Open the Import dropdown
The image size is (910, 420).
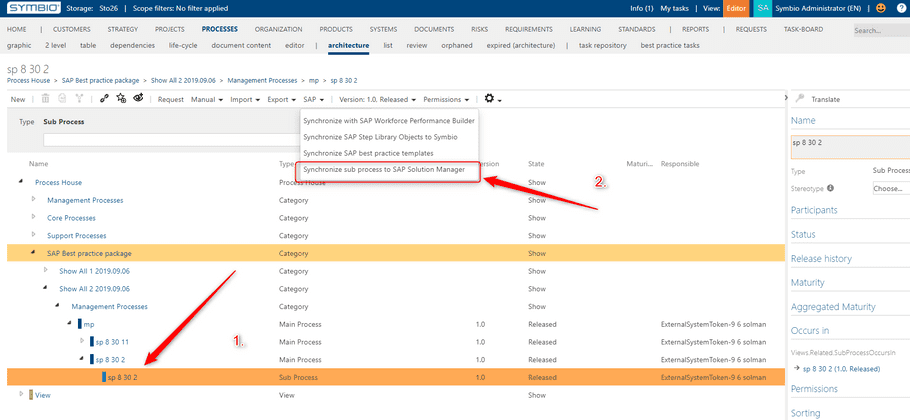(244, 100)
